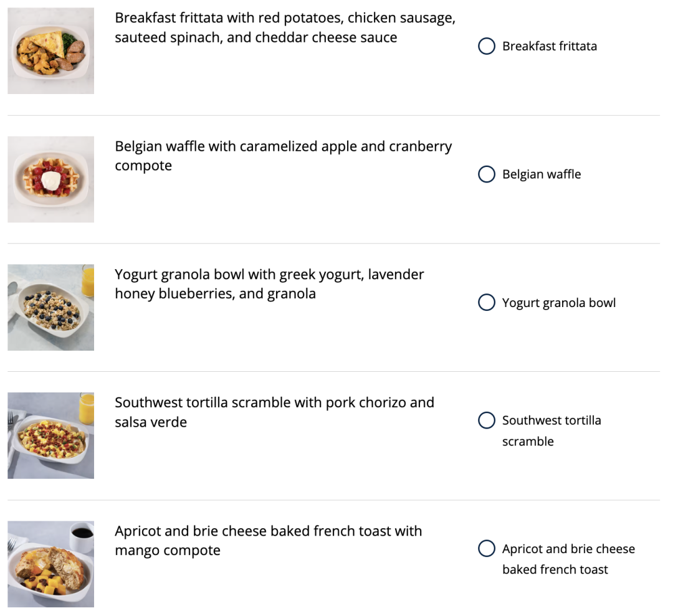The width and height of the screenshot is (673, 616).
Task: Click the description mentioning lavender honey blueberries
Action: pos(269,284)
